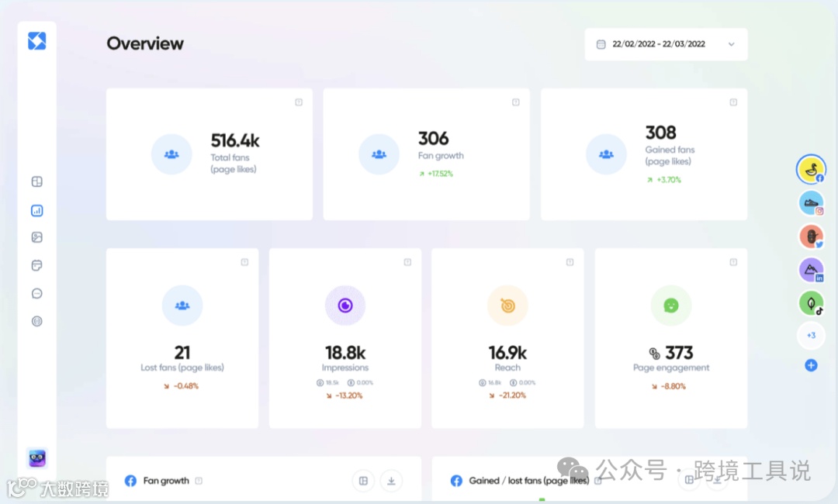Click the Total fans people icon
The width and height of the screenshot is (838, 504).
(171, 154)
